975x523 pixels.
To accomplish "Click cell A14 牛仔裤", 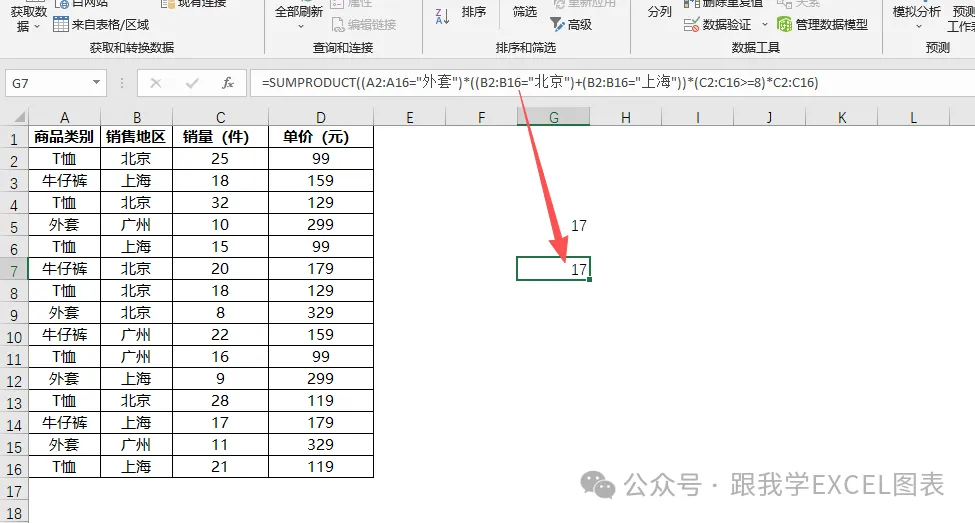I will (64, 423).
